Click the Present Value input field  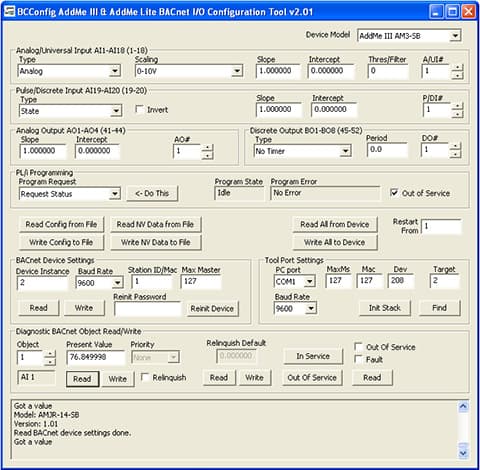tap(96, 357)
